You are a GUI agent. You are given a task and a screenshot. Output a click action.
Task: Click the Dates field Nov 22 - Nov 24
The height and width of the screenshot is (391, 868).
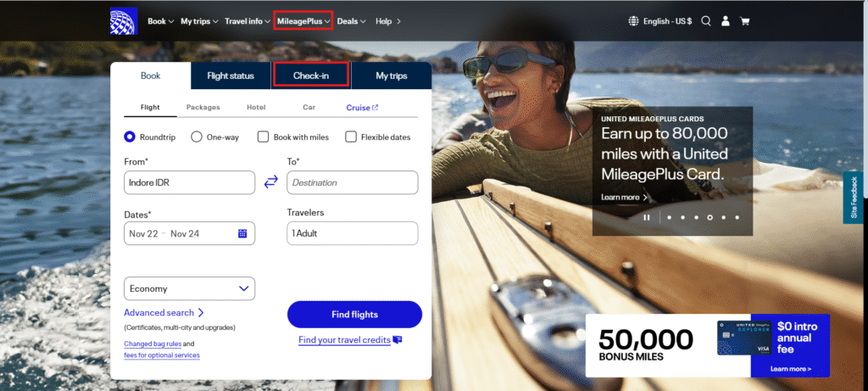click(189, 233)
